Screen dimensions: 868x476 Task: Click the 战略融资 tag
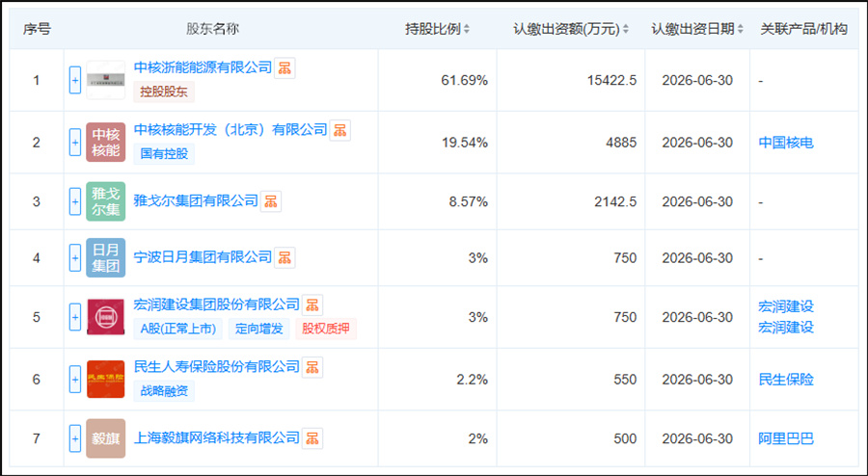point(164,391)
